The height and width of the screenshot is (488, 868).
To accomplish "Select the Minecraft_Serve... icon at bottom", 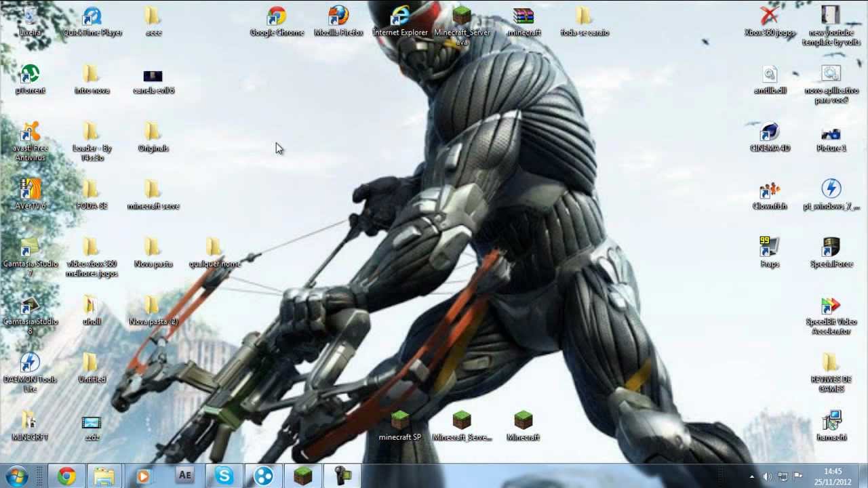I will point(462,426).
